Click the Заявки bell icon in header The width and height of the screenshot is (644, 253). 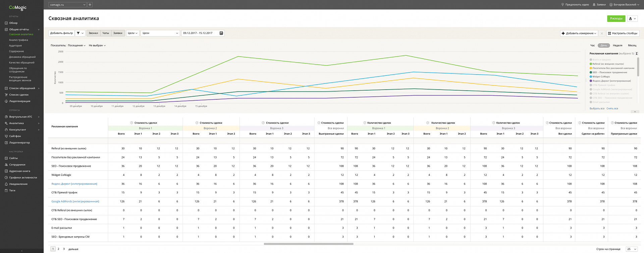pyautogui.click(x=594, y=5)
